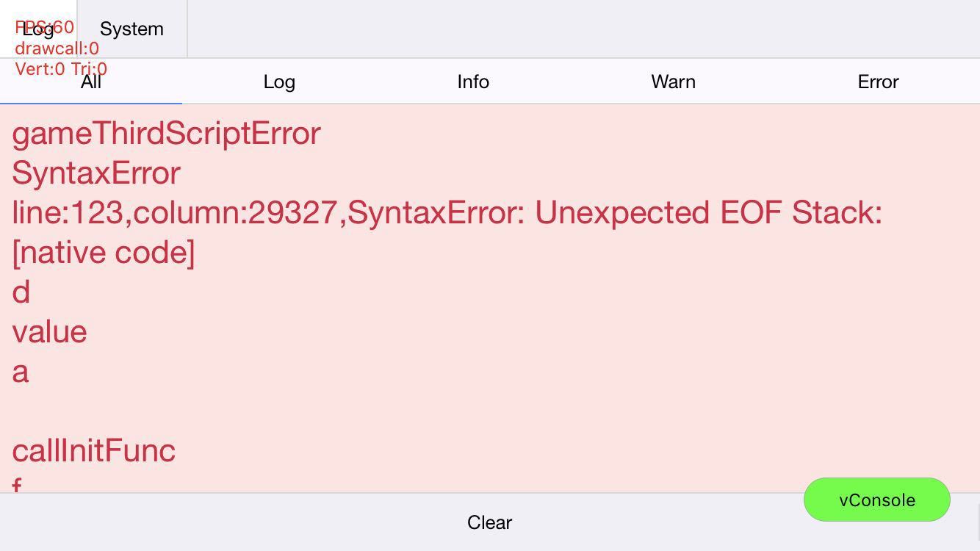Switch to the Warn filter tab
980x551 pixels.
[673, 82]
